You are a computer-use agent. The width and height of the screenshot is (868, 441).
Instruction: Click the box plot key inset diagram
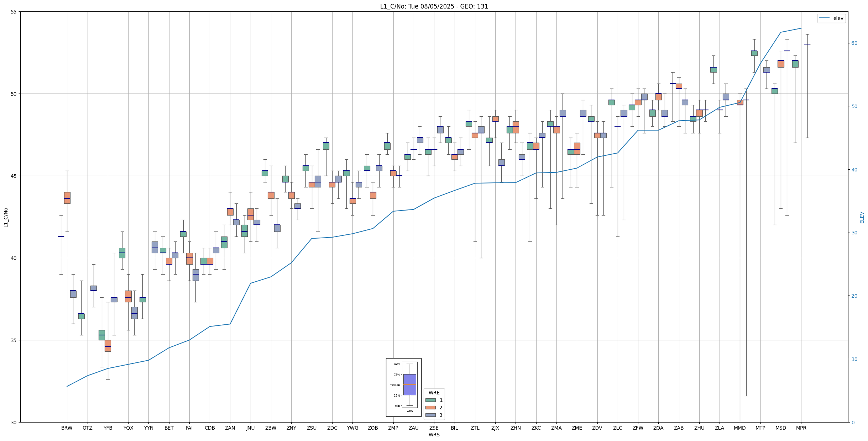tap(403, 387)
